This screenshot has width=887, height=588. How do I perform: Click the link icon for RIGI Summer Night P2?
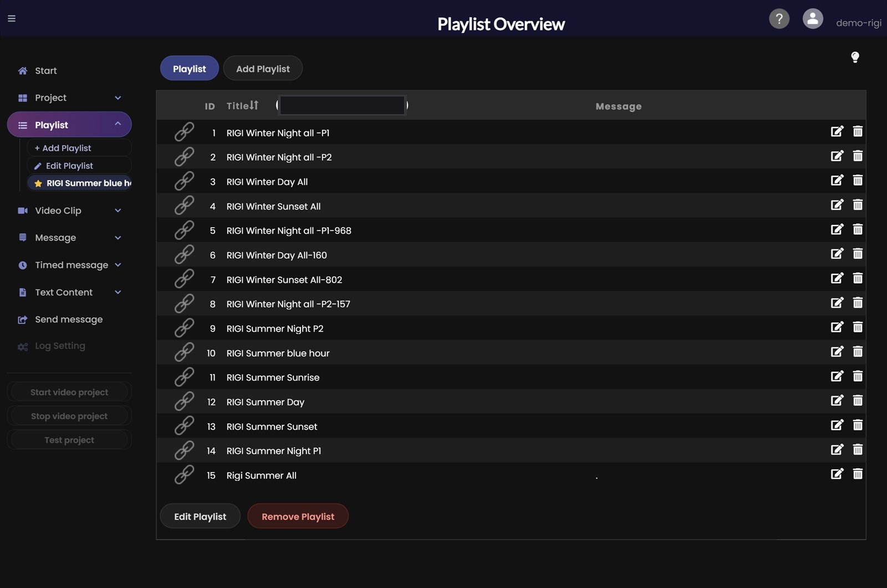coord(184,328)
